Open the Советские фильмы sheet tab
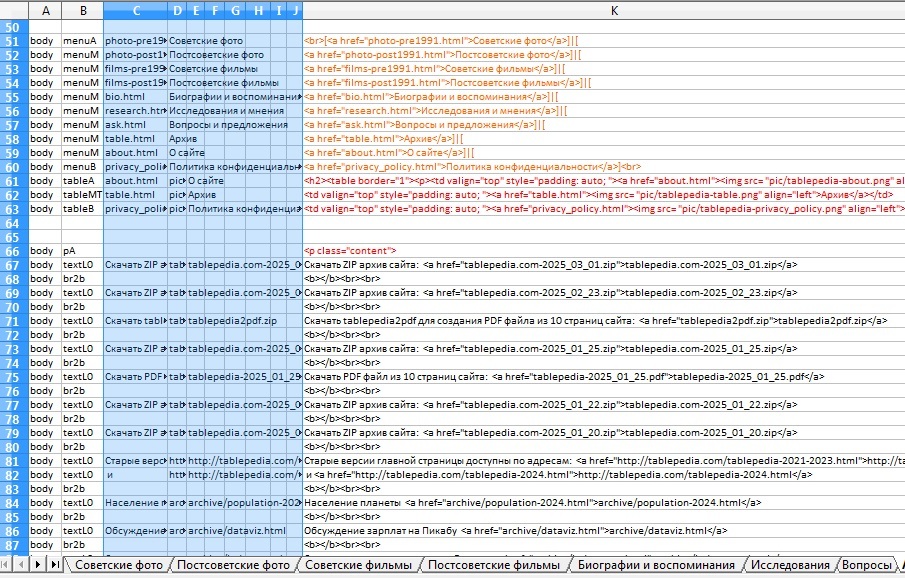This screenshot has height=578, width=905. click(358, 565)
